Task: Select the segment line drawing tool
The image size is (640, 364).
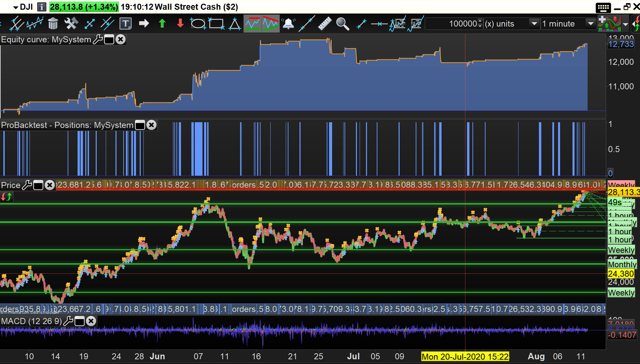Action: coord(90,24)
